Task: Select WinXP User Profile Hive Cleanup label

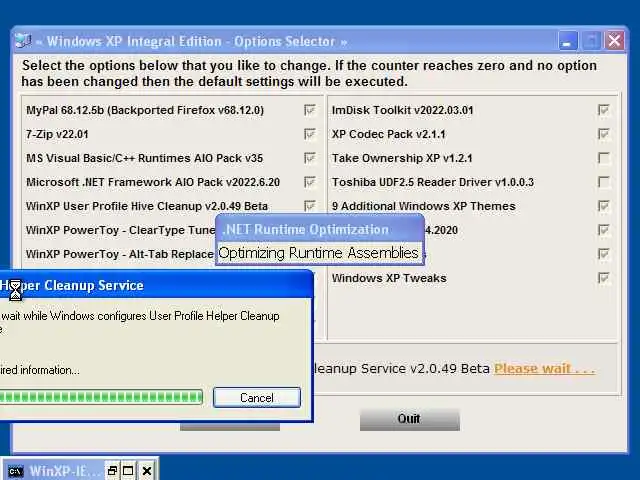Action: point(147,206)
